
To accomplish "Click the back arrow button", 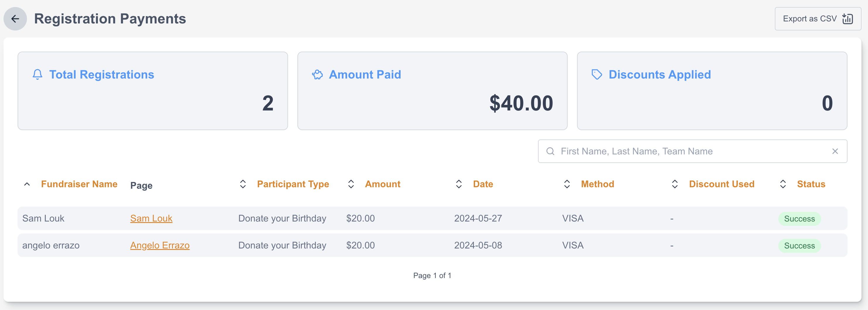I will (15, 19).
